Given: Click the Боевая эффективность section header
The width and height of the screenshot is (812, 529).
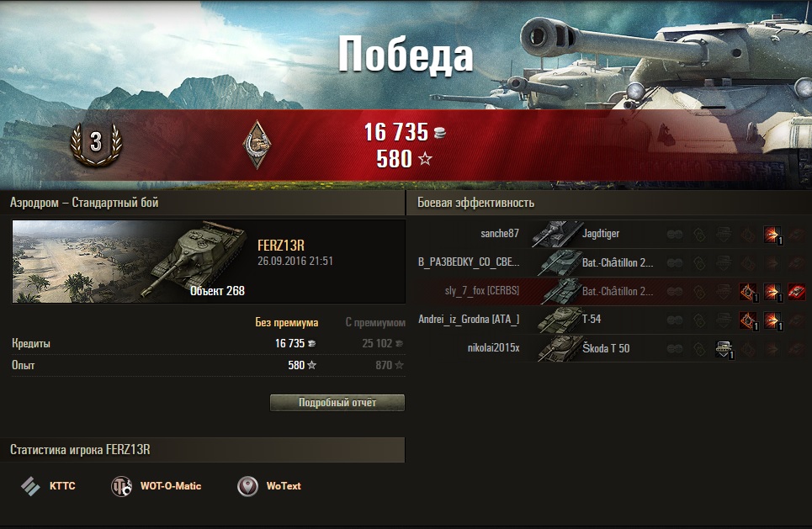Looking at the screenshot, I should 475,203.
